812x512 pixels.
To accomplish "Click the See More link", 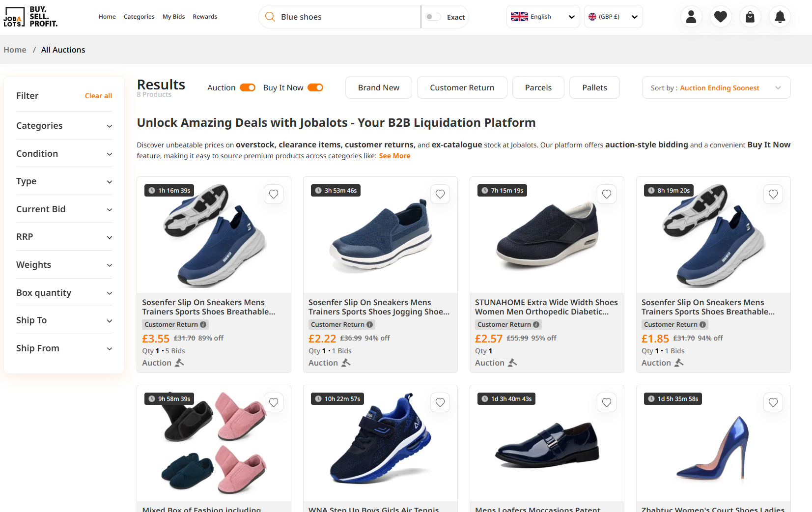I will click(394, 156).
